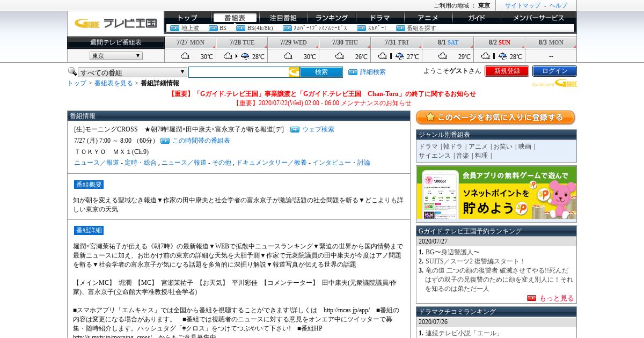644x338 pixels.
Task: Click the arrow icon beside ウェブ検索
Action: (x=295, y=129)
